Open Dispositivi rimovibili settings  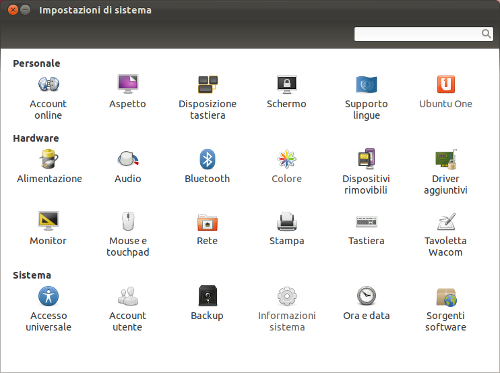pos(366,171)
